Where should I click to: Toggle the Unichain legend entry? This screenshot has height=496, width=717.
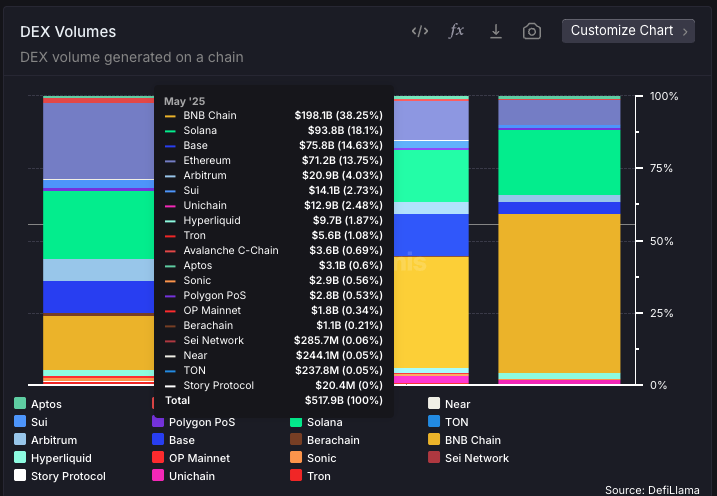pyautogui.click(x=183, y=476)
